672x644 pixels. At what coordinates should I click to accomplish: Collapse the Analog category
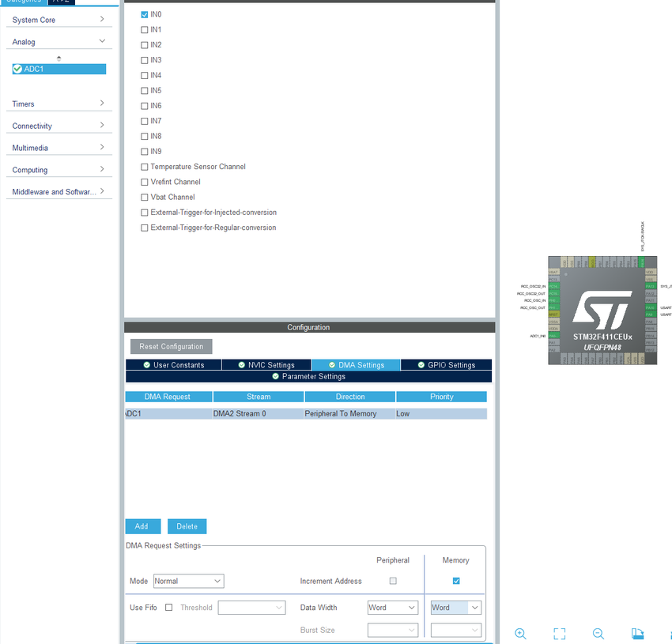pyautogui.click(x=59, y=42)
